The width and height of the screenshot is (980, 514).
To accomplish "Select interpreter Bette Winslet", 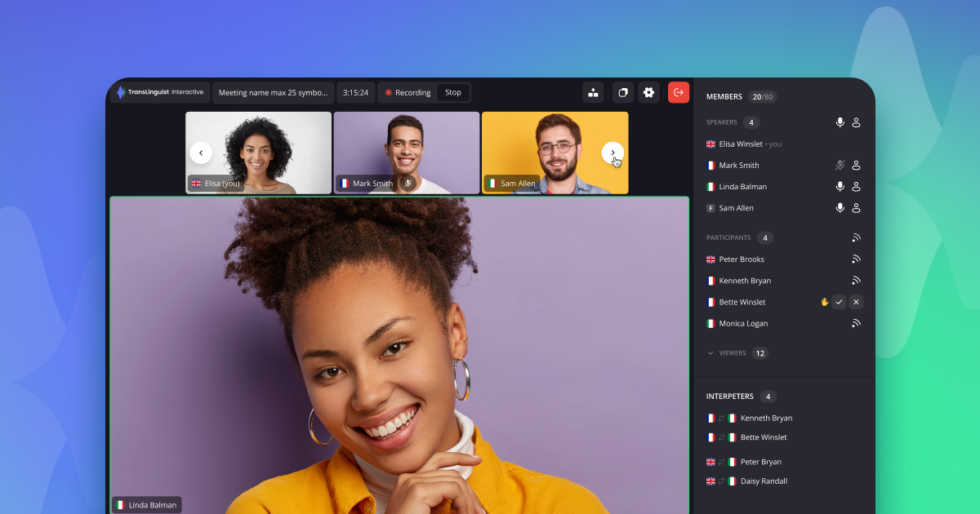I will click(x=764, y=437).
